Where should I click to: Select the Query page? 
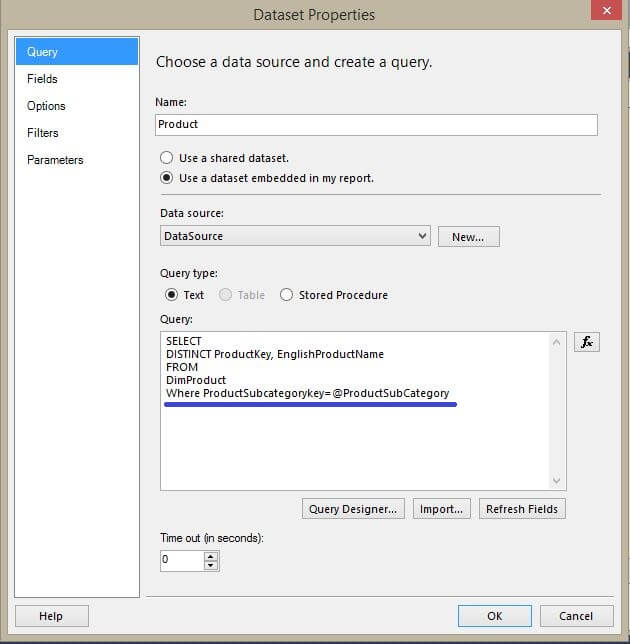(x=77, y=52)
